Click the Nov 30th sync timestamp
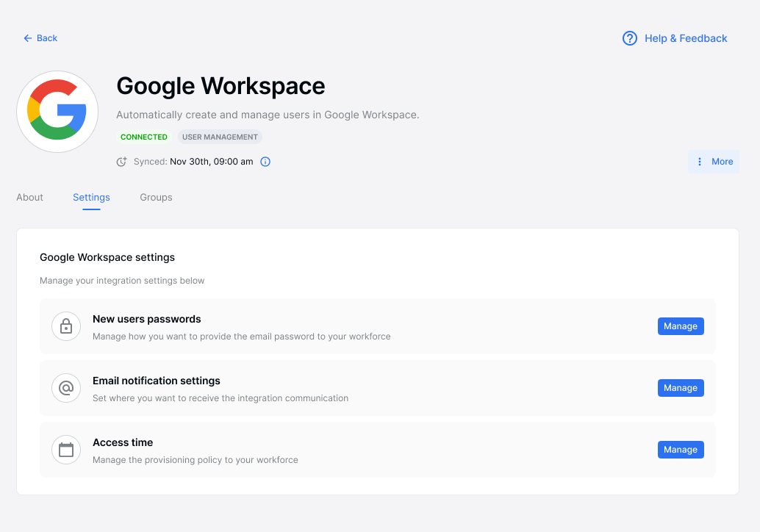This screenshot has height=532, width=760. (212, 162)
